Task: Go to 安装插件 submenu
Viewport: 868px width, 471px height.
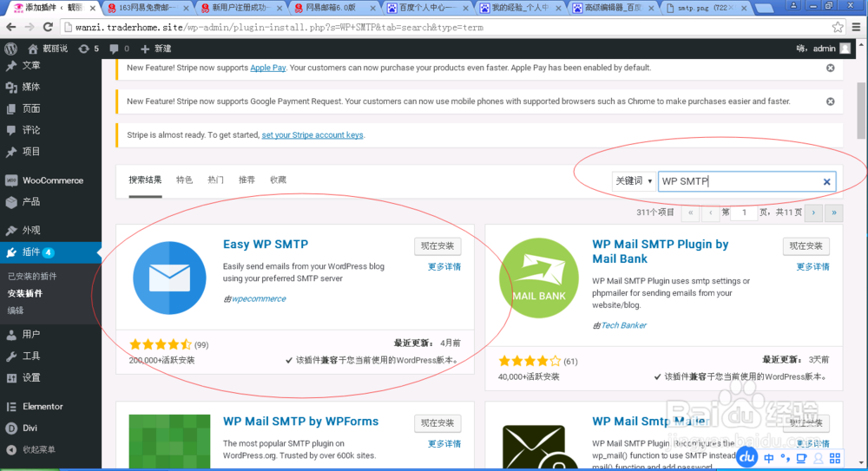Action: (25, 293)
